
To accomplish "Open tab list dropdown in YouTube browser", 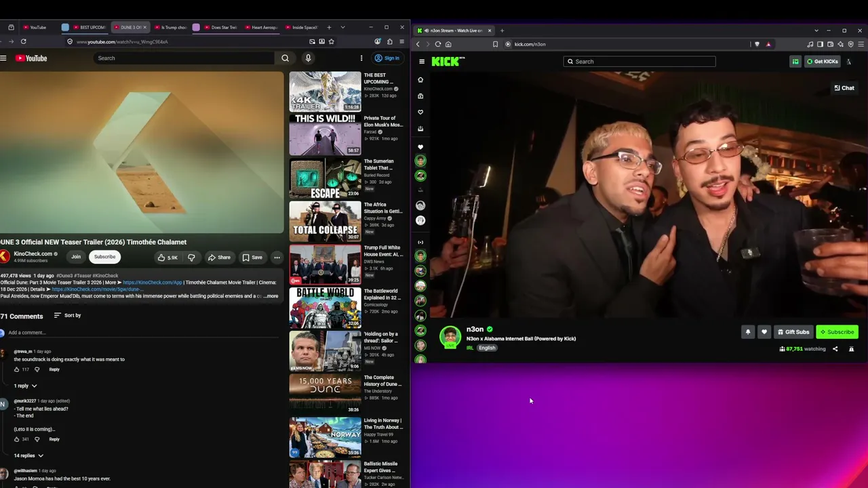I will (x=342, y=27).
